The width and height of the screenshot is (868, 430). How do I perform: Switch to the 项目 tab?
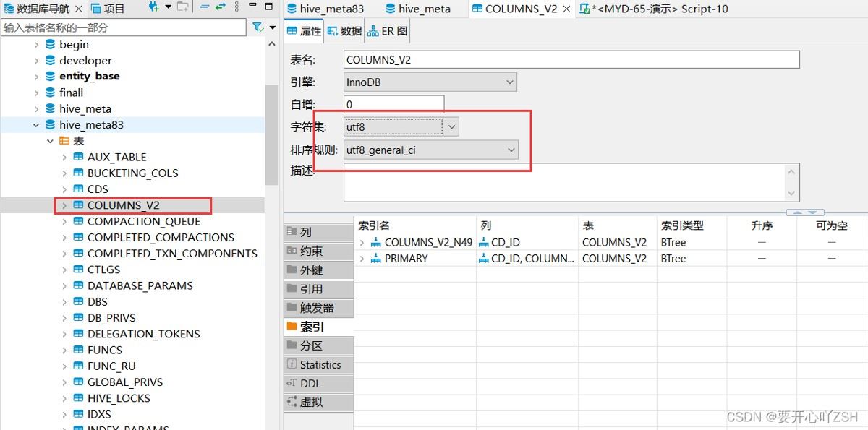tap(109, 9)
